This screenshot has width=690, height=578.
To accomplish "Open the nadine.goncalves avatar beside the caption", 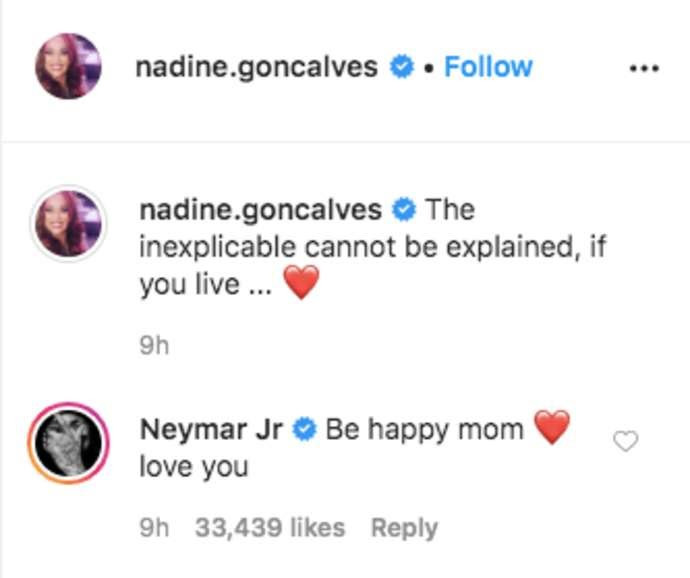I will pyautogui.click(x=68, y=223).
